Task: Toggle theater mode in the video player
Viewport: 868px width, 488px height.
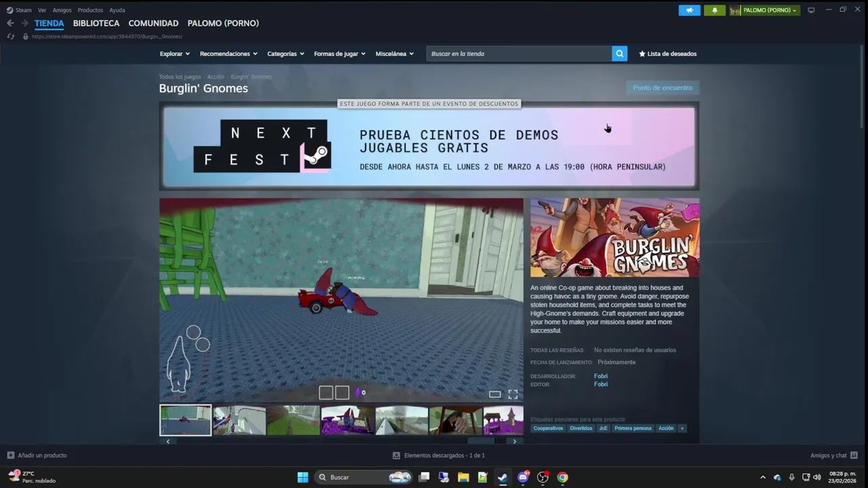Action: click(495, 394)
